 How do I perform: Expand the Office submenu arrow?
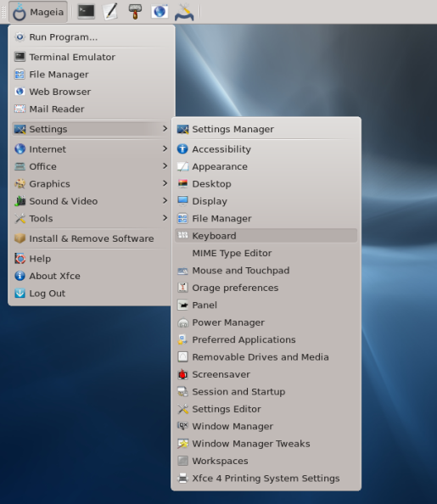click(x=165, y=166)
